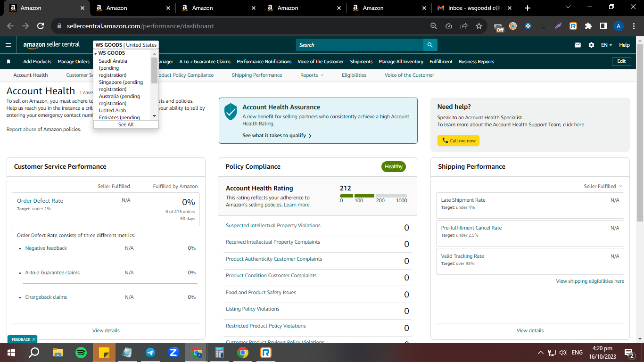Select Singapore in the marketplace list
Image resolution: width=644 pixels, height=362 pixels.
pyautogui.click(x=121, y=86)
